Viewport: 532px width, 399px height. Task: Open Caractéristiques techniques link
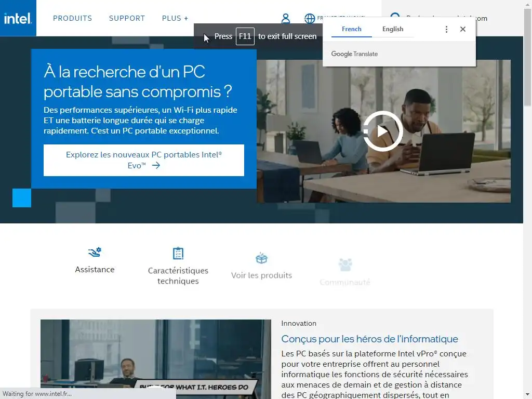pyautogui.click(x=178, y=276)
